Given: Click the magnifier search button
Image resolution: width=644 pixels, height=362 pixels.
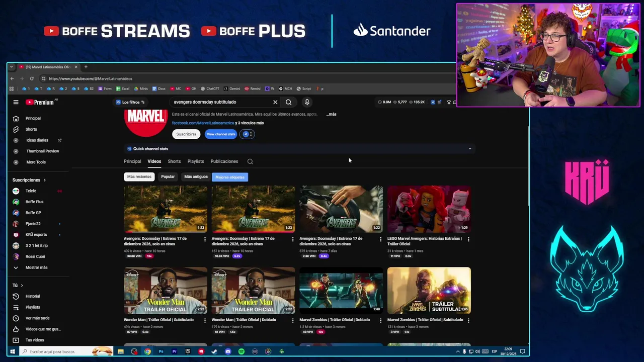Looking at the screenshot, I should 289,102.
